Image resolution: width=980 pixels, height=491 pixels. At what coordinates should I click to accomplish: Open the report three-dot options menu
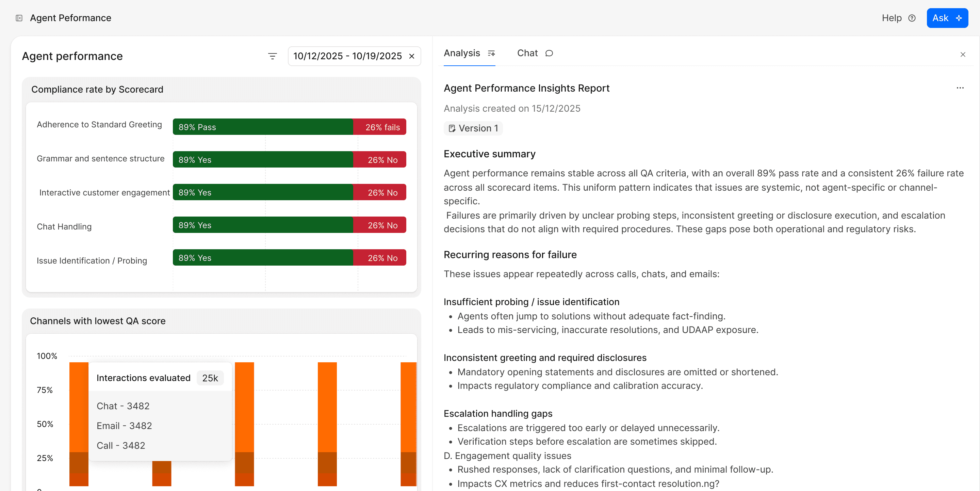click(960, 88)
